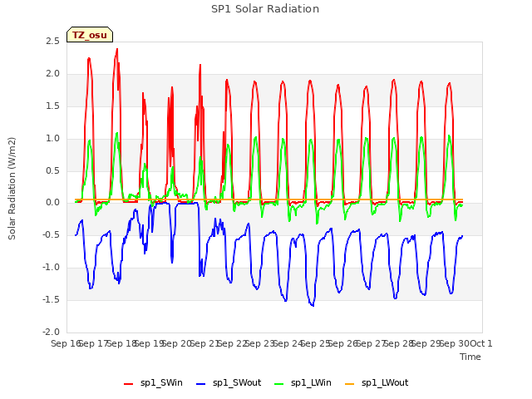Click the -0.5 y-axis tick label
The image size is (532, 399).
(51, 234)
